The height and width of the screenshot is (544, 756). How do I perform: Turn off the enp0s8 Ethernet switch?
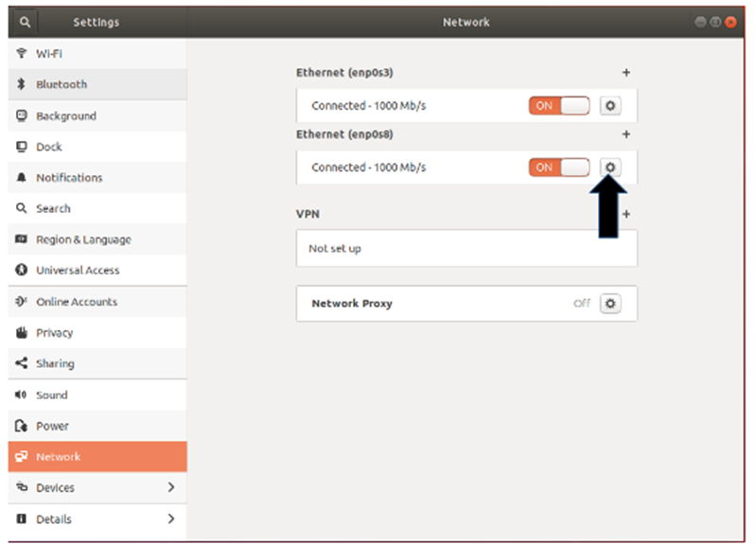558,167
